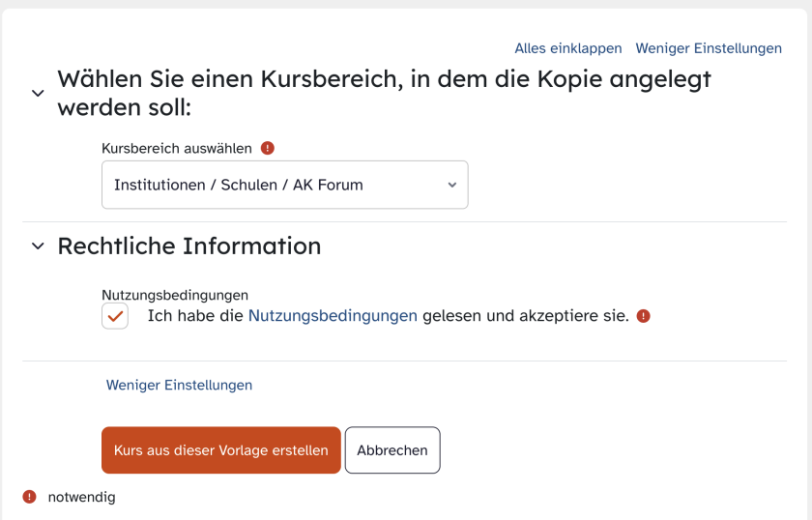Click the notwendig legend text

(82, 497)
